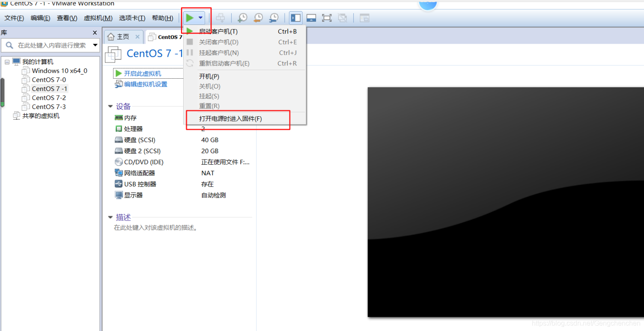The width and height of the screenshot is (644, 331).
Task: Select 共享的虚拟机 in library tree
Action: [x=41, y=115]
